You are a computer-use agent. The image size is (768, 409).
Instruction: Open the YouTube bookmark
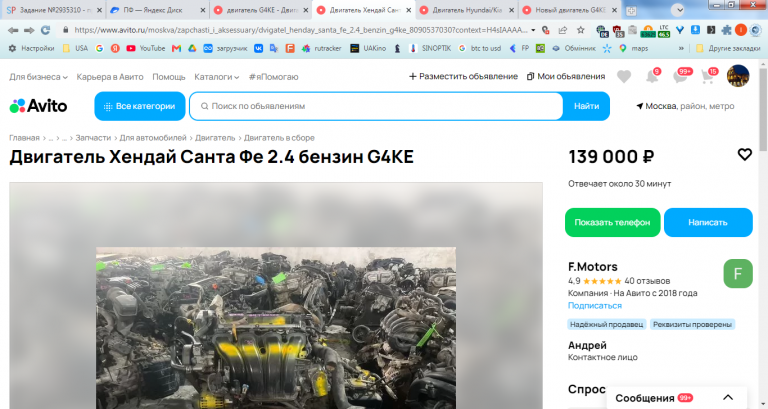(x=145, y=48)
